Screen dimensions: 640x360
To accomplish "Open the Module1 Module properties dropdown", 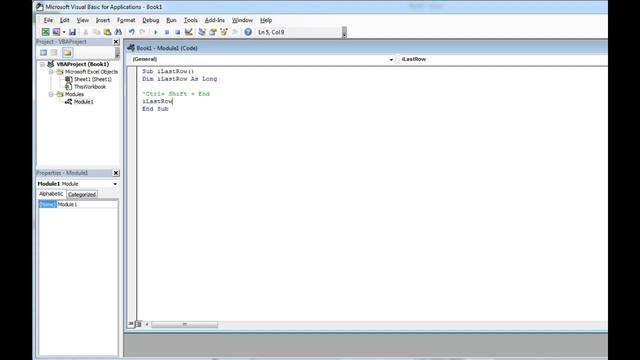I will 115,184.
